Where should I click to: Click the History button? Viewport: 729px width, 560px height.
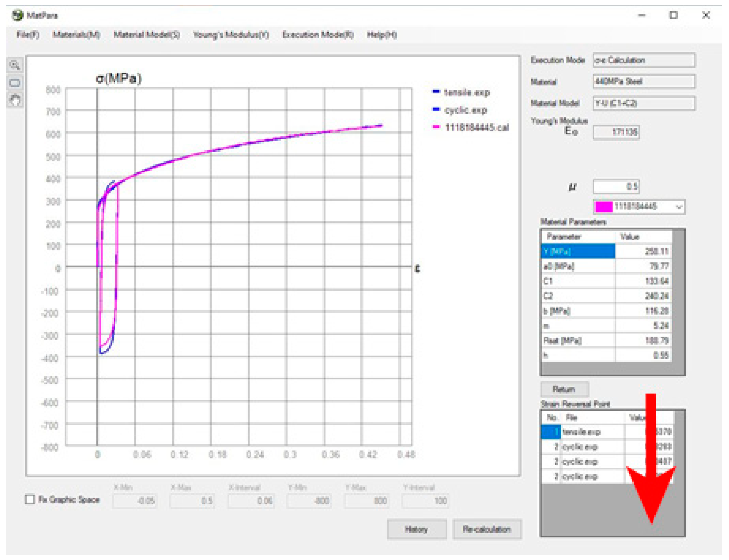[417, 529]
